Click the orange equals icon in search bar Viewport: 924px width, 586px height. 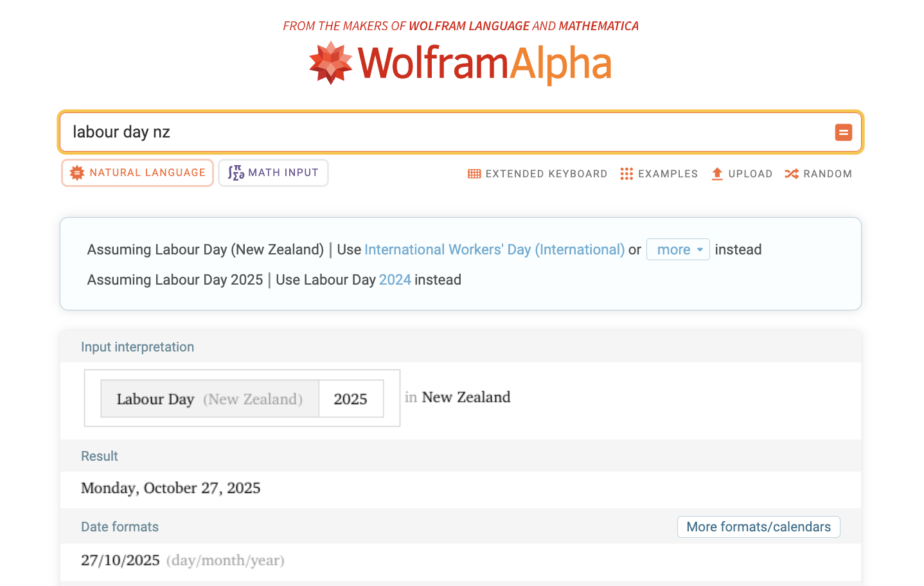(843, 132)
